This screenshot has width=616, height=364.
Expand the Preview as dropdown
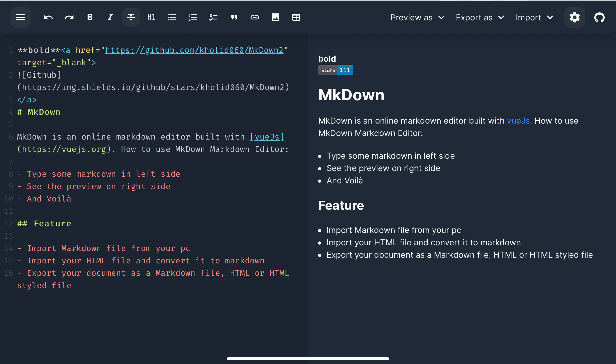[x=418, y=17]
